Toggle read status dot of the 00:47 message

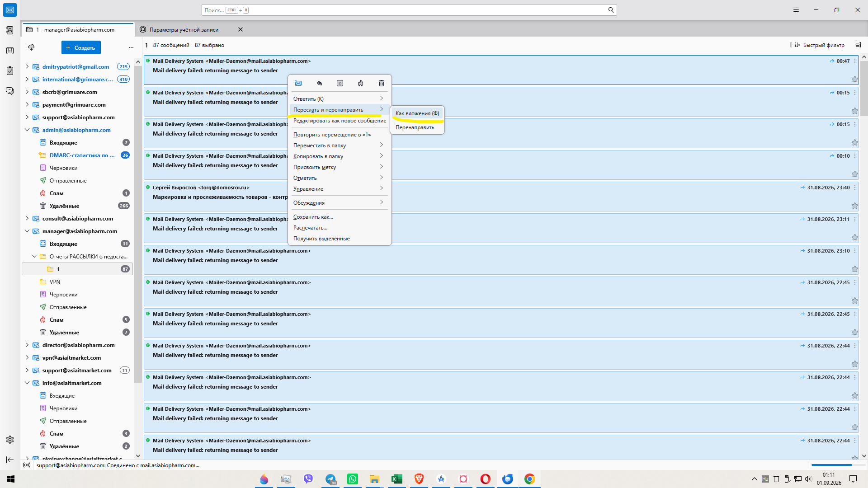148,60
